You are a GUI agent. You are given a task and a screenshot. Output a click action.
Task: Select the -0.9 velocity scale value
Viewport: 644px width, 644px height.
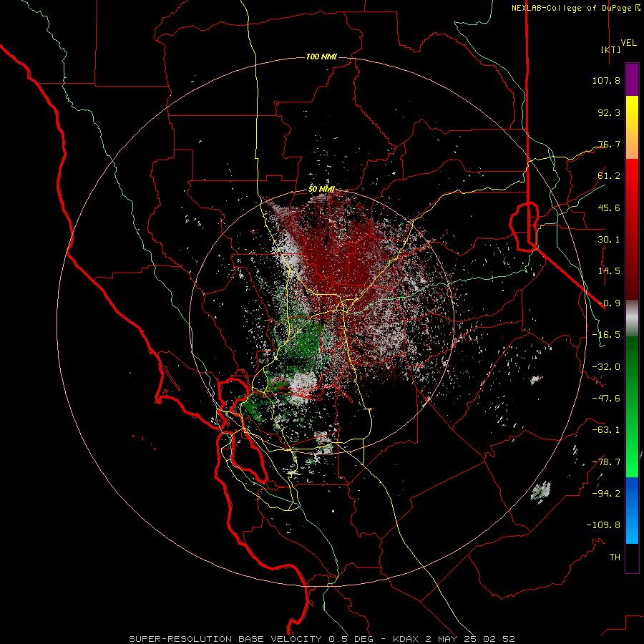[x=609, y=303]
